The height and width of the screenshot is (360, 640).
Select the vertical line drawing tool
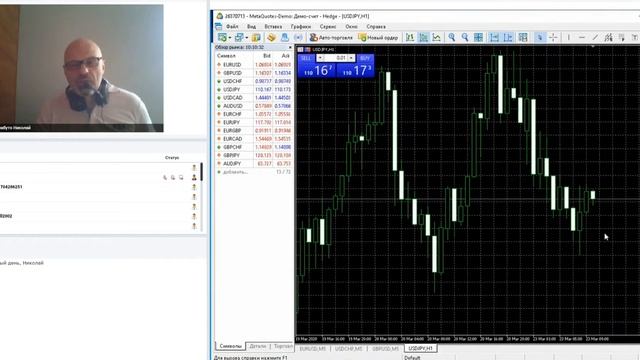569,38
